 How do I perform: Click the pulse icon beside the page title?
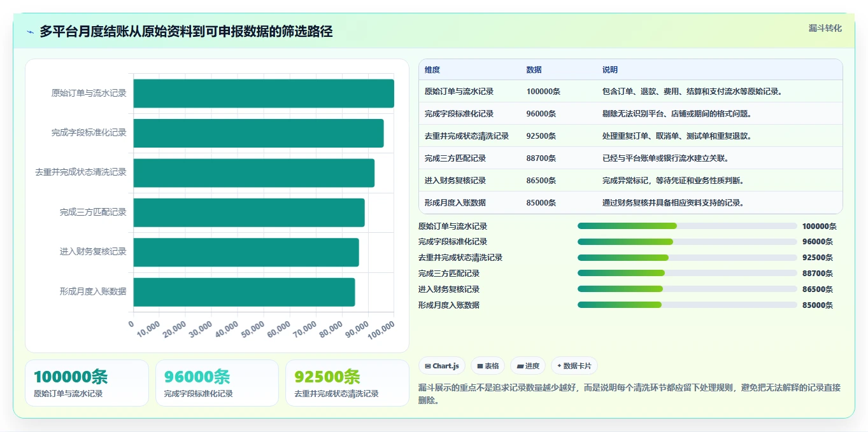(30, 32)
